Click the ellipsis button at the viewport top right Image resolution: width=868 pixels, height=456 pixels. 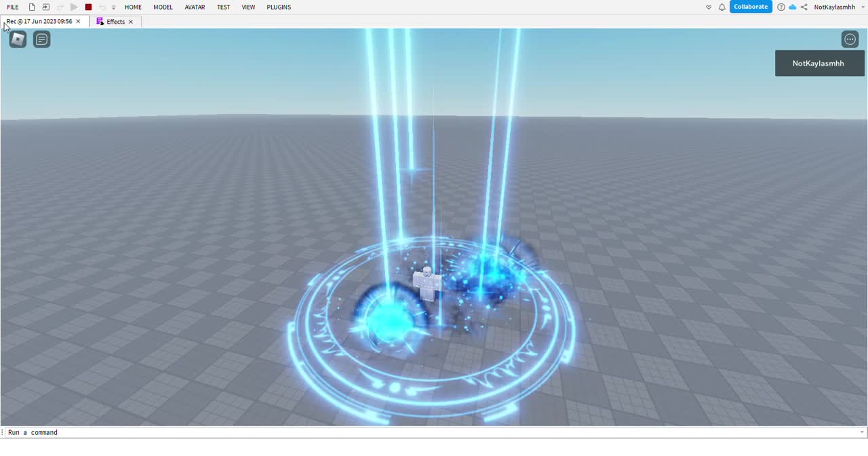pos(850,39)
